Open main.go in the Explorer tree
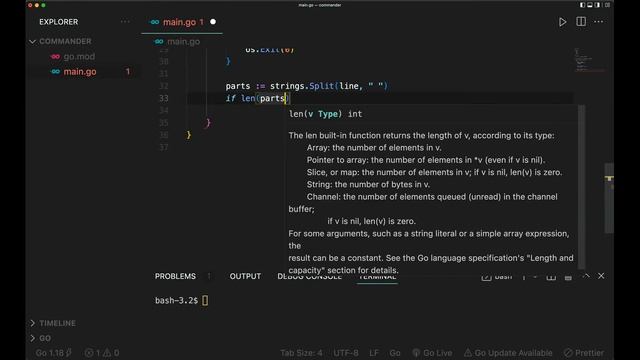Viewport: 640px width, 360px height. [80, 71]
